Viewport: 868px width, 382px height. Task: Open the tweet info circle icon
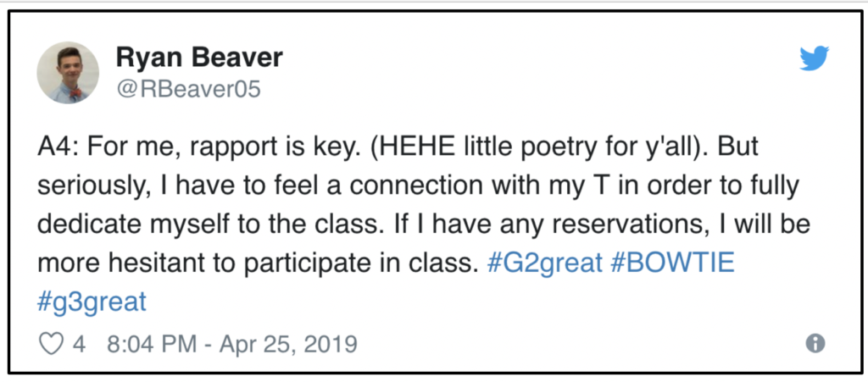[815, 344]
